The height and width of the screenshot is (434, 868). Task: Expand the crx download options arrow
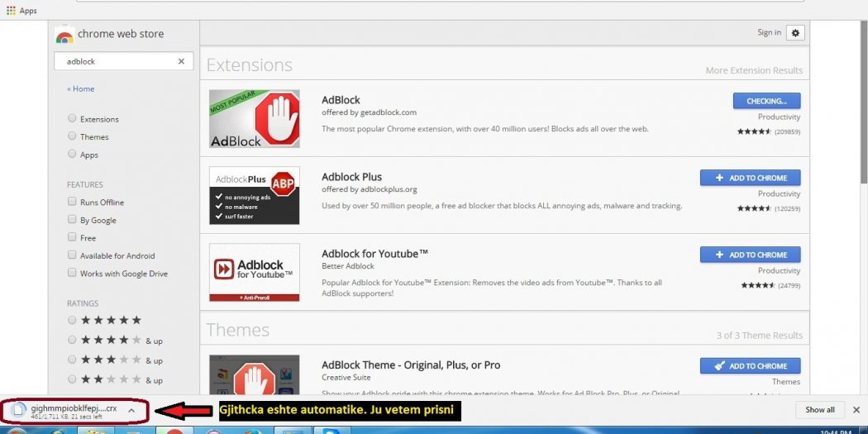coord(131,410)
